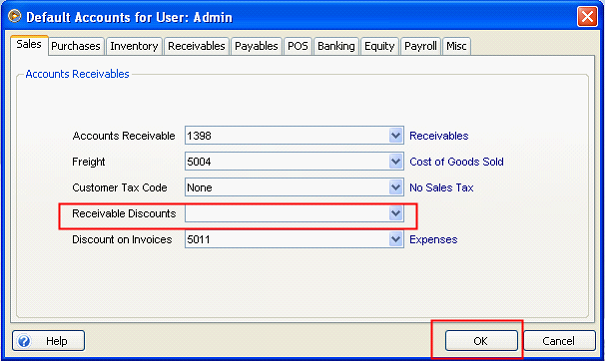Click the Accounts Receivables group heading
The height and width of the screenshot is (362, 606).
click(x=77, y=74)
